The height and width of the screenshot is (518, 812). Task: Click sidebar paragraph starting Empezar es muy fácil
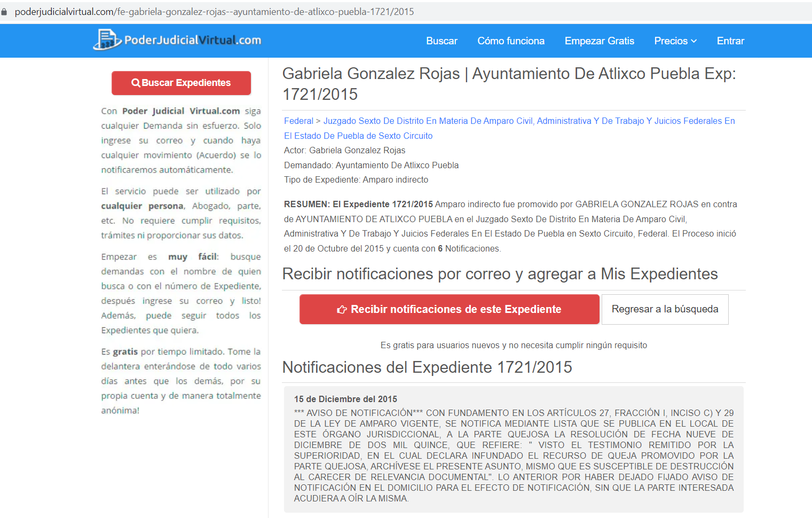[181, 293]
